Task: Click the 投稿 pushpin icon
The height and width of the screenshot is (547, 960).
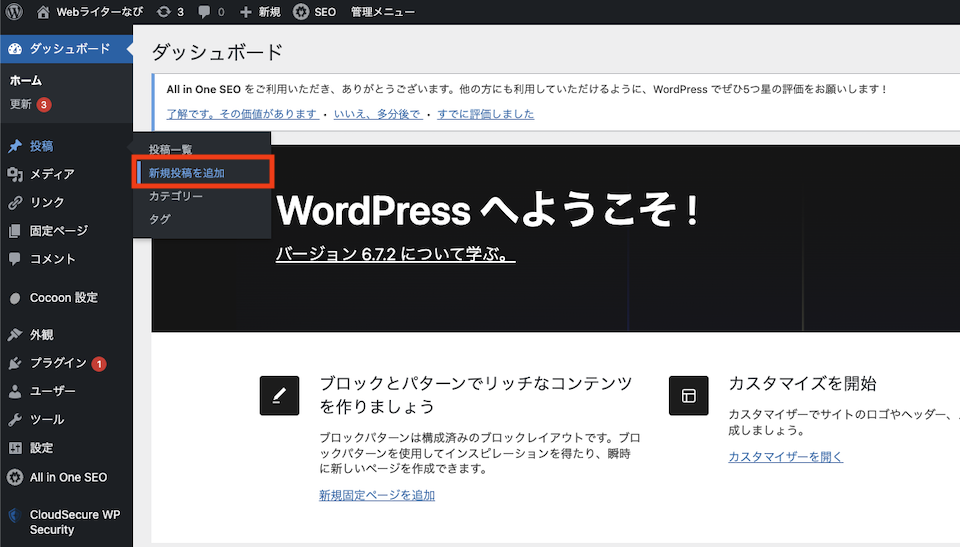Action: point(15,146)
